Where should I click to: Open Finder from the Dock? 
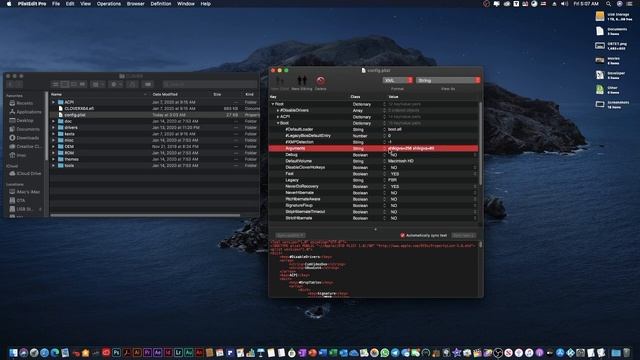[13, 352]
